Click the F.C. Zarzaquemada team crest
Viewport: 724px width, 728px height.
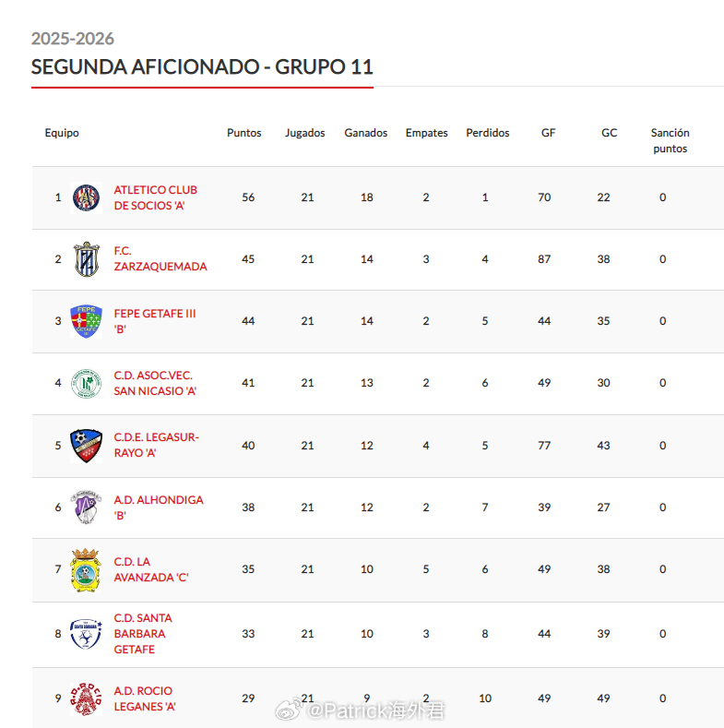[86, 259]
